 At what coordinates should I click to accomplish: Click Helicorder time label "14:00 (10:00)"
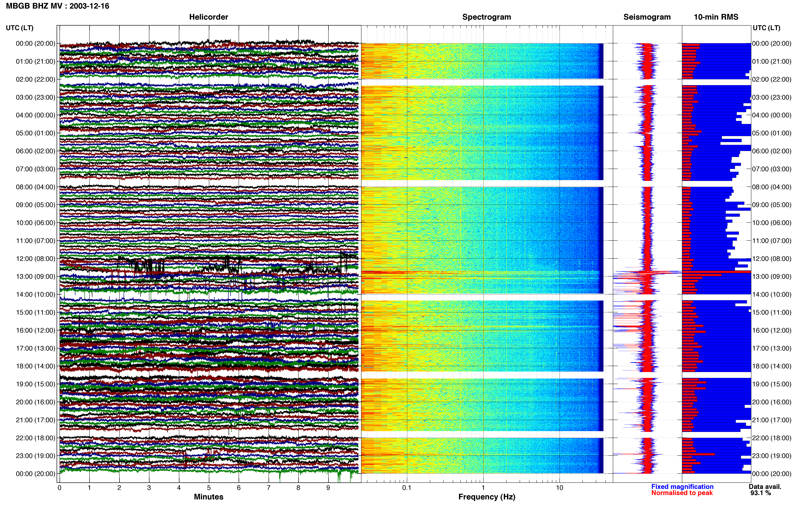[36, 295]
